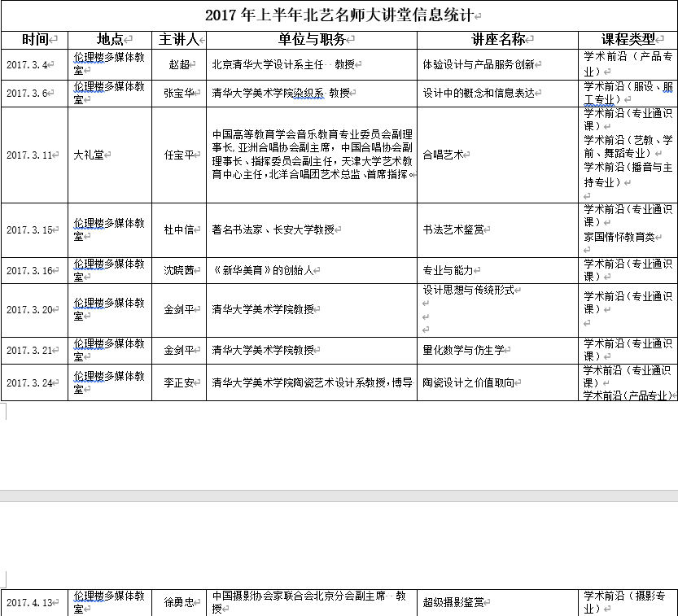Screen dimensions: 678x616
Task: Select the 主讲人 header cell
Action: click(178, 39)
